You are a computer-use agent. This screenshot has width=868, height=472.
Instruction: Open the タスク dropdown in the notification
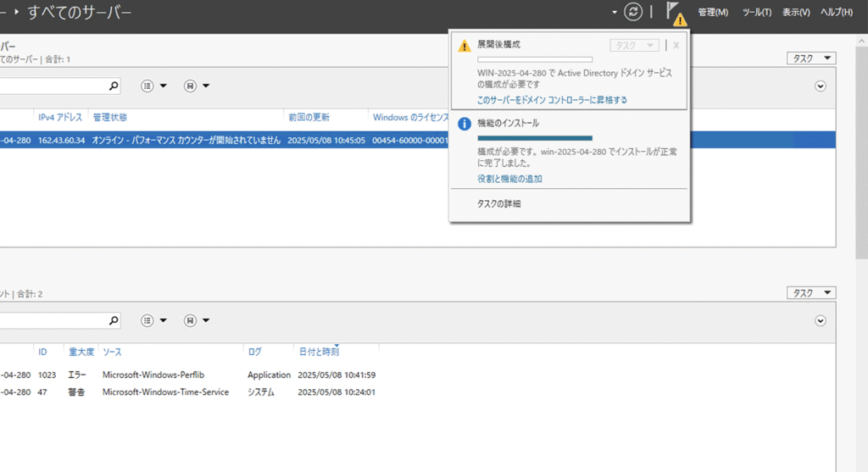coord(634,46)
